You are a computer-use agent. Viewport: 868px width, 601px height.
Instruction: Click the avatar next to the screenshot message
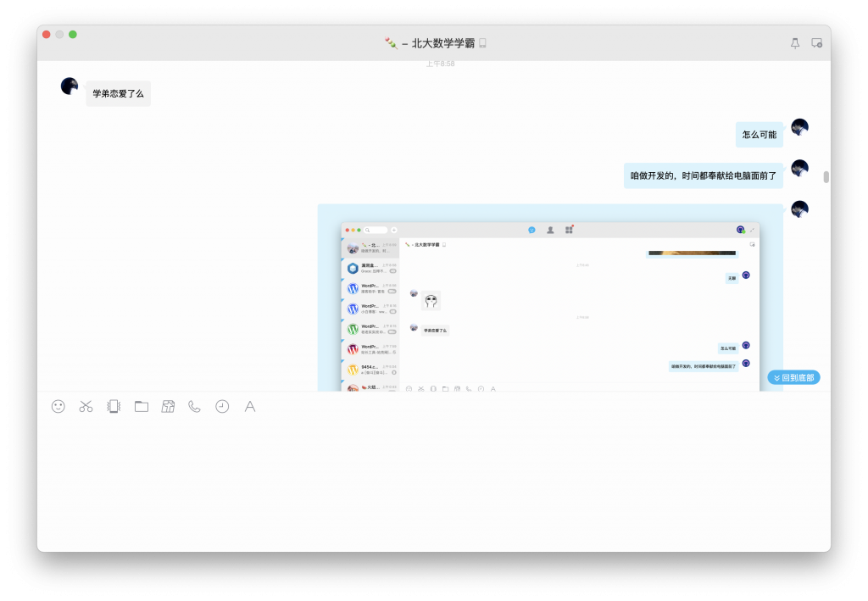click(x=798, y=209)
